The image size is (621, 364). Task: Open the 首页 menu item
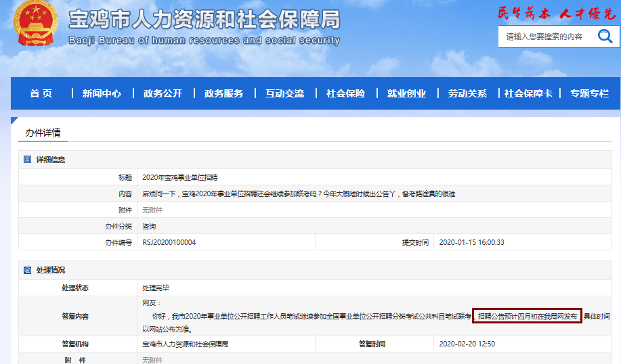click(41, 93)
